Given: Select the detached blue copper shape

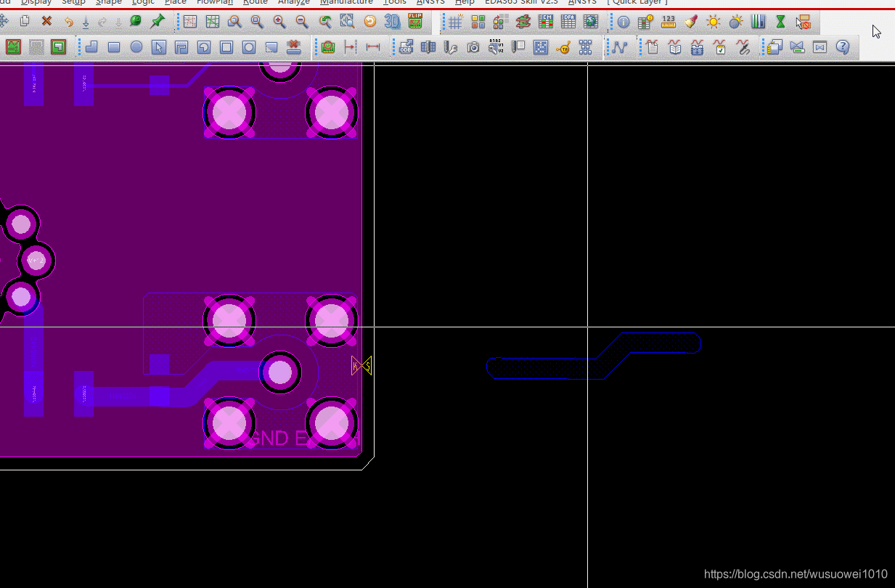Looking at the screenshot, I should coord(594,356).
